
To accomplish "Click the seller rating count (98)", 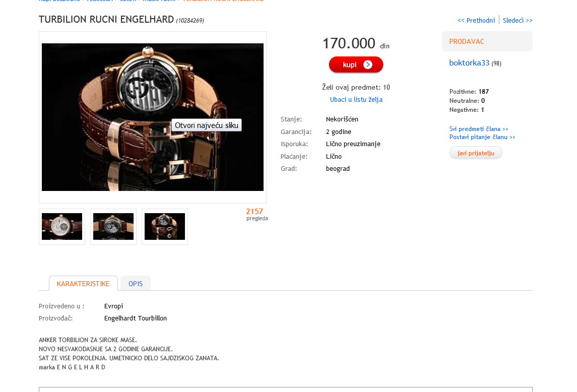I will click(496, 63).
